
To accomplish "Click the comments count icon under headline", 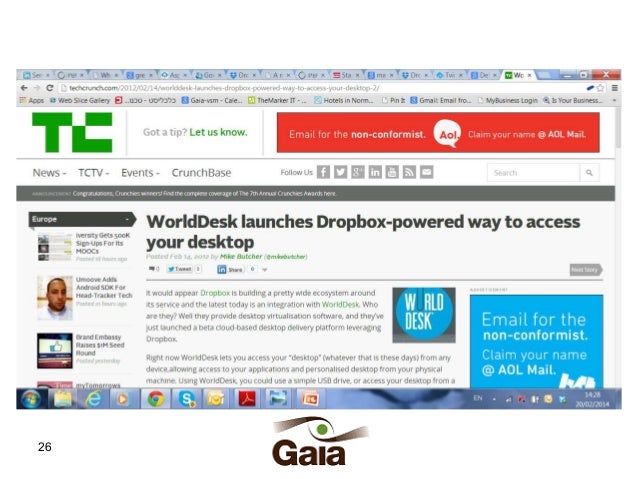I will click(x=154, y=269).
